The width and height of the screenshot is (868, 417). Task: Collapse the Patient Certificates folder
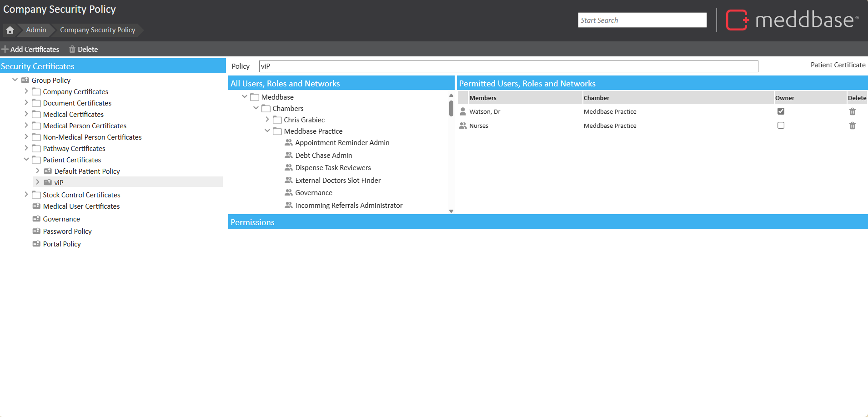(x=26, y=160)
